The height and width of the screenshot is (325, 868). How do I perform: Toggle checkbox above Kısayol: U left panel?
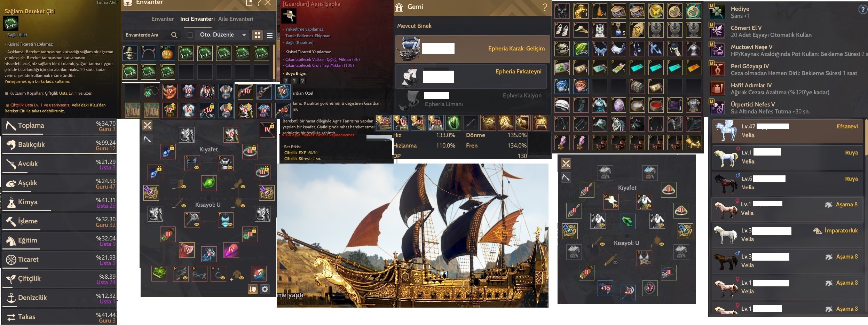208,197
